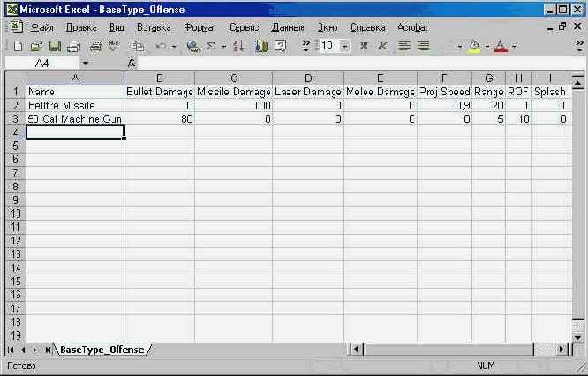Click the Open file folder icon
The height and width of the screenshot is (376, 588).
click(37, 46)
